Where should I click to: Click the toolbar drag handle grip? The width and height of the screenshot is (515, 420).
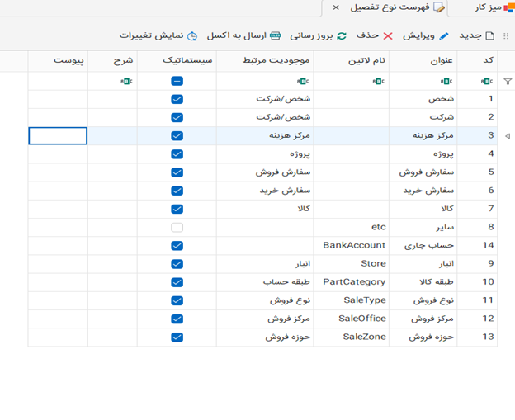506,36
